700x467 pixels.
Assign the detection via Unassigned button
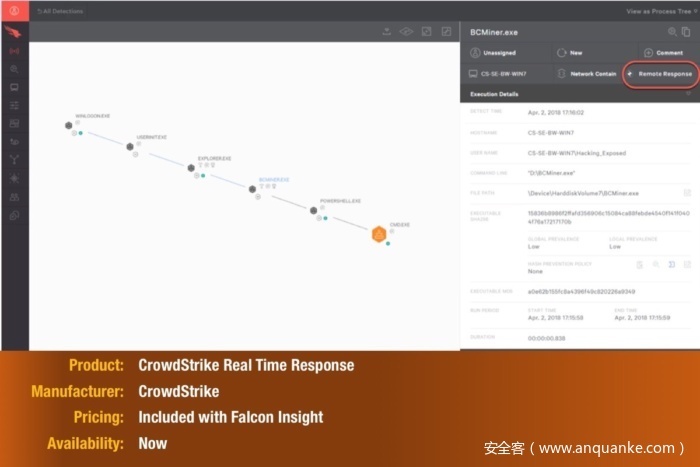point(493,53)
